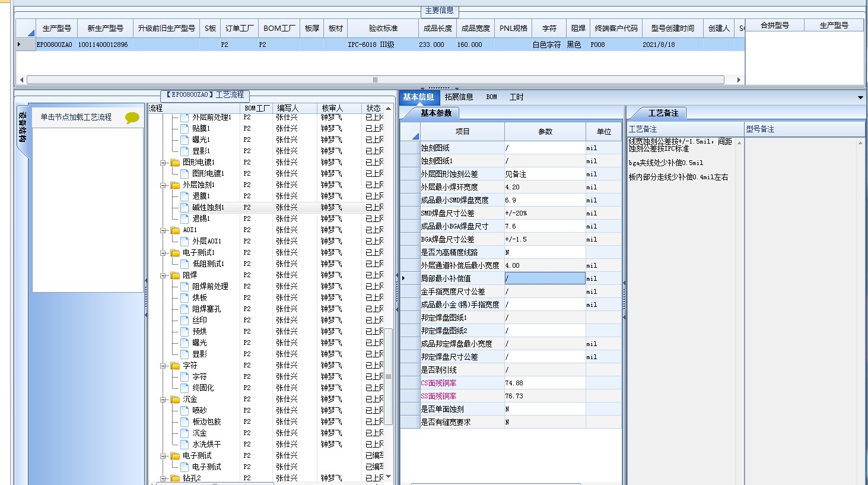Click the main table scrollbar right arrow
Viewport: 868px width, 485px height.
click(739, 80)
